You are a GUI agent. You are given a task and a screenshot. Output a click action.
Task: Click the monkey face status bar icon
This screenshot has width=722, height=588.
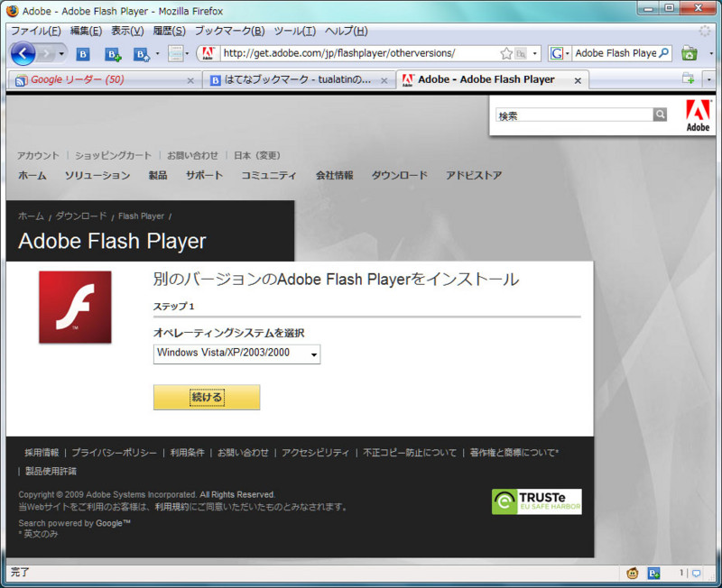(633, 574)
